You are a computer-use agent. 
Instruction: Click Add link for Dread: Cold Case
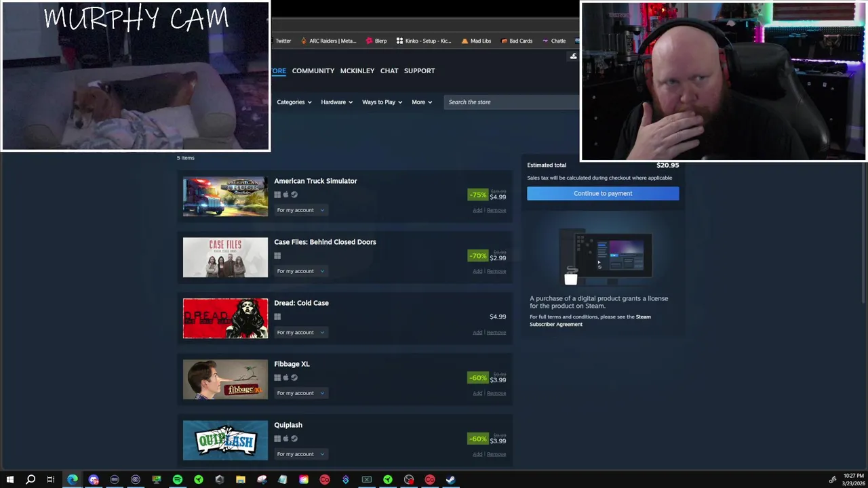pyautogui.click(x=477, y=332)
